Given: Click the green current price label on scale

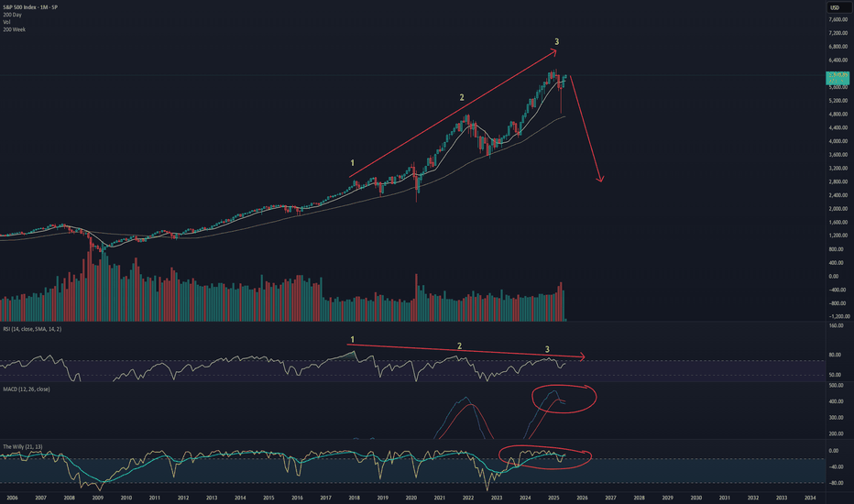Looking at the screenshot, I should pos(838,77).
